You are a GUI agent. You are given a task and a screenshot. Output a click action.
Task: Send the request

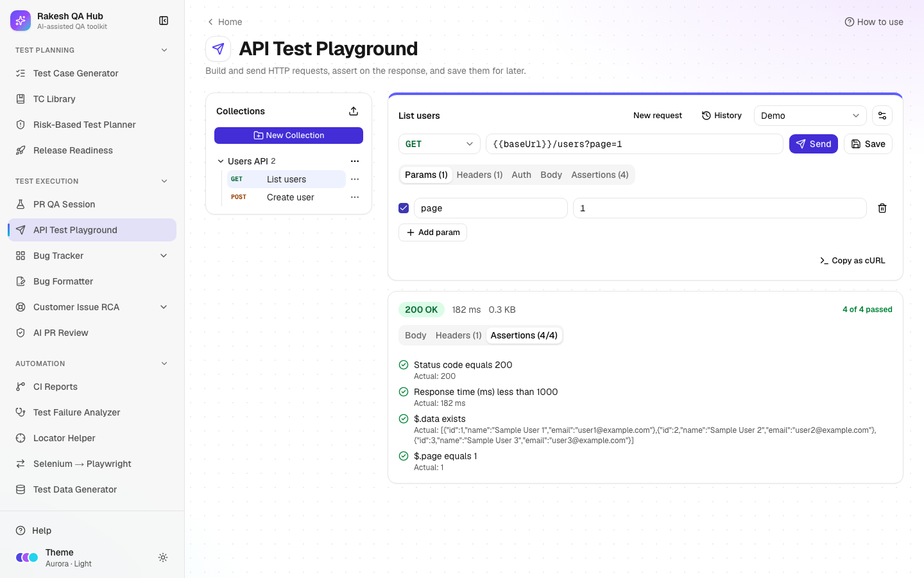813,144
